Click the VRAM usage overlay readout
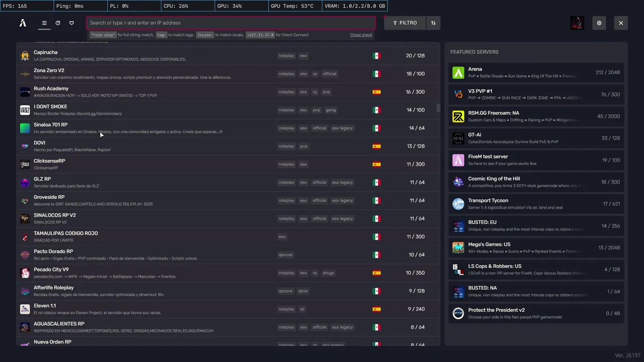The image size is (644, 362). pos(355,6)
